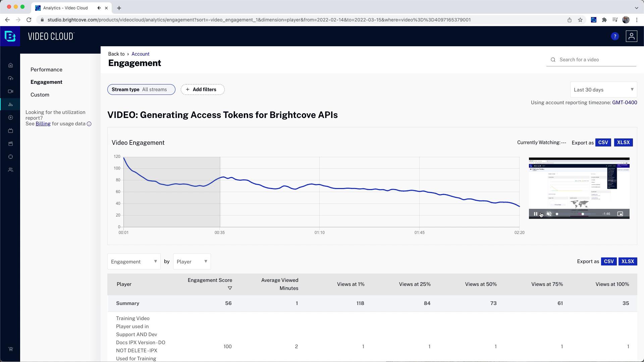
Task: Click the Account breadcrumb link
Action: [x=140, y=54]
